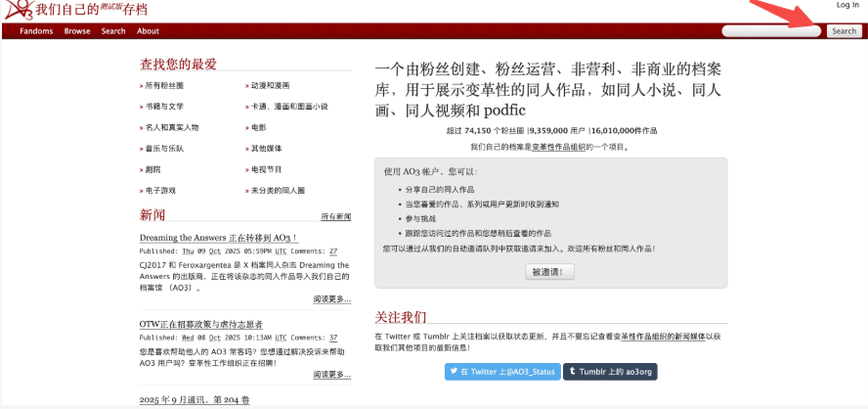Image resolution: width=868 pixels, height=409 pixels.
Task: Open the Browse menu
Action: click(x=77, y=31)
